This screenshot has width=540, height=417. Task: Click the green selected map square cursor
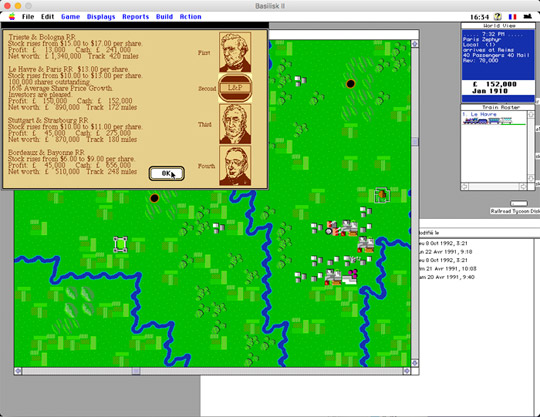(120, 244)
